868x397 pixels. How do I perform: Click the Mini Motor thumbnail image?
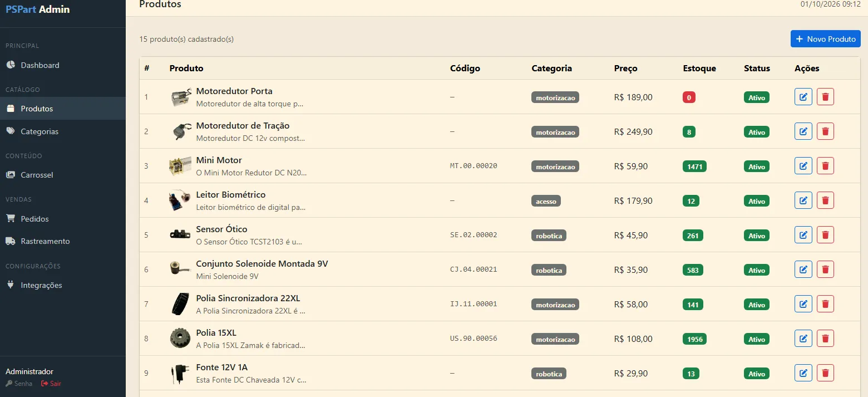[180, 166]
